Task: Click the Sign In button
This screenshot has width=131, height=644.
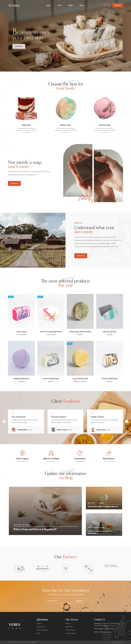Action: (x=117, y=5)
